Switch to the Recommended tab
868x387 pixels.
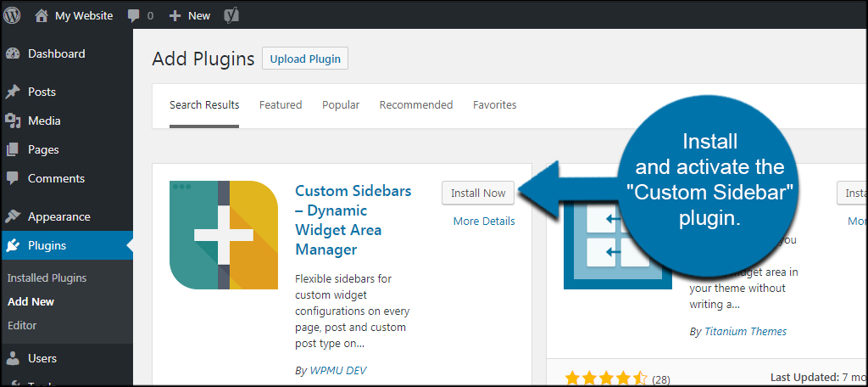(x=416, y=104)
